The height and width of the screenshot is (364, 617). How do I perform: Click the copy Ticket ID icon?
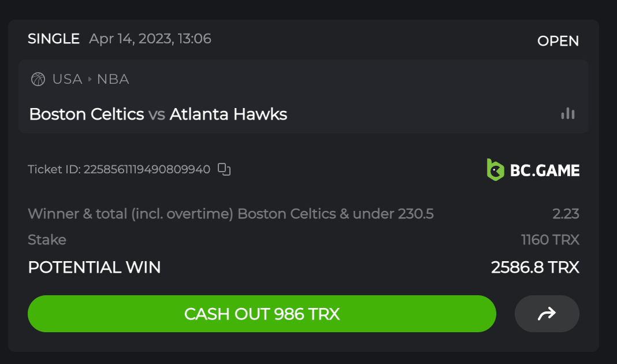224,169
